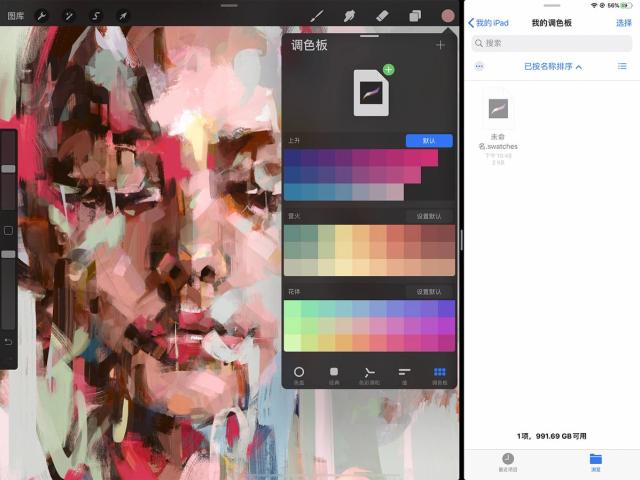This screenshot has height=480, width=640.
Task: Go back to 我的 iPad in Files
Action: pos(488,23)
